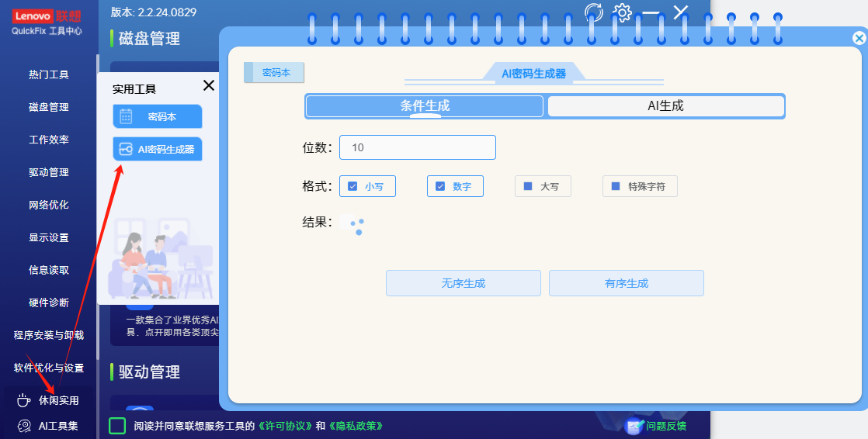Image resolution: width=868 pixels, height=439 pixels.
Task: Enable the 特殊字符 special characters checkbox
Action: pyautogui.click(x=616, y=186)
